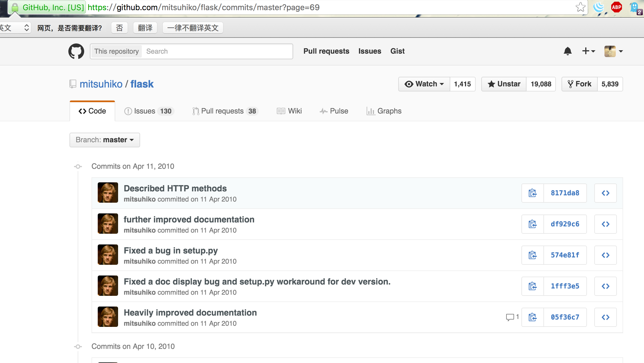This screenshot has height=363, width=644.
Task: Open the Watch dropdown menu
Action: [x=424, y=84]
